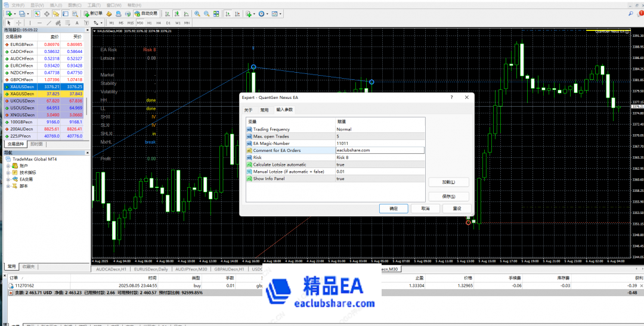Image resolution: width=644 pixels, height=326 pixels.
Task: Click the 保存(S) button
Action: click(x=448, y=196)
